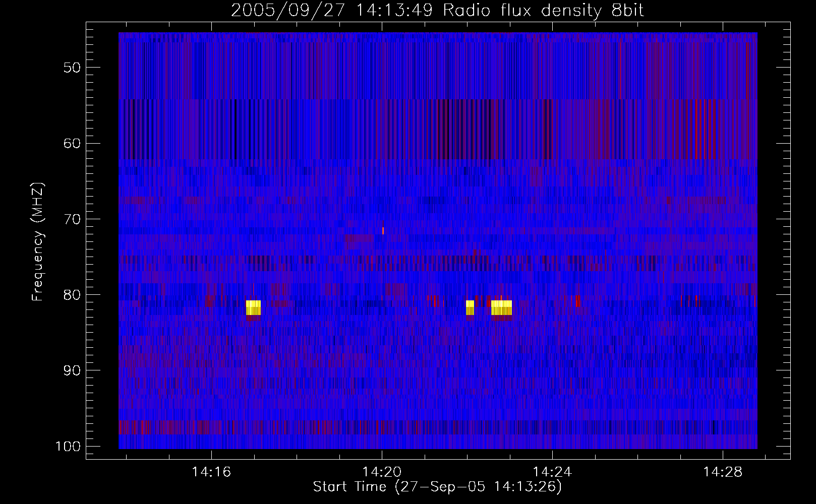816x504 pixels.
Task: Click the 14:16 time tick label
Action: tap(211, 472)
